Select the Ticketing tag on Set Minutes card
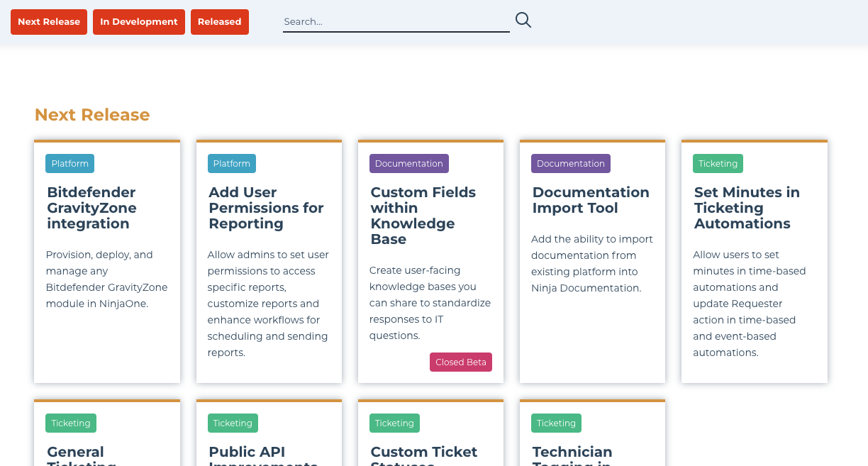 click(718, 163)
